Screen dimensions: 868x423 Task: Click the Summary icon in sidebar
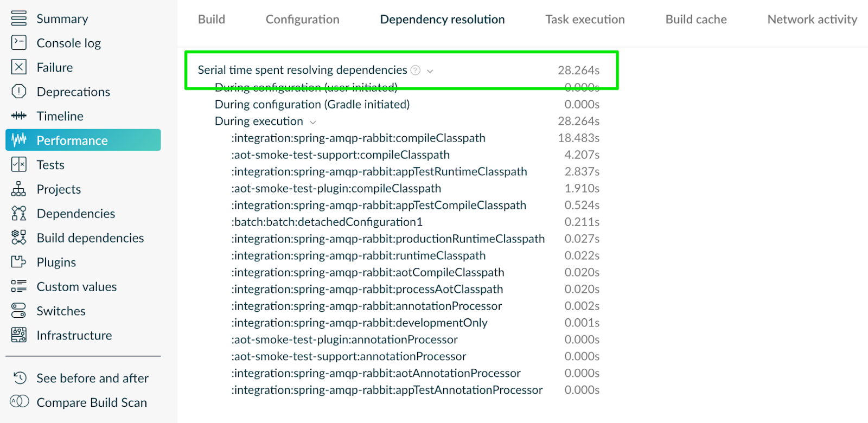tap(19, 18)
